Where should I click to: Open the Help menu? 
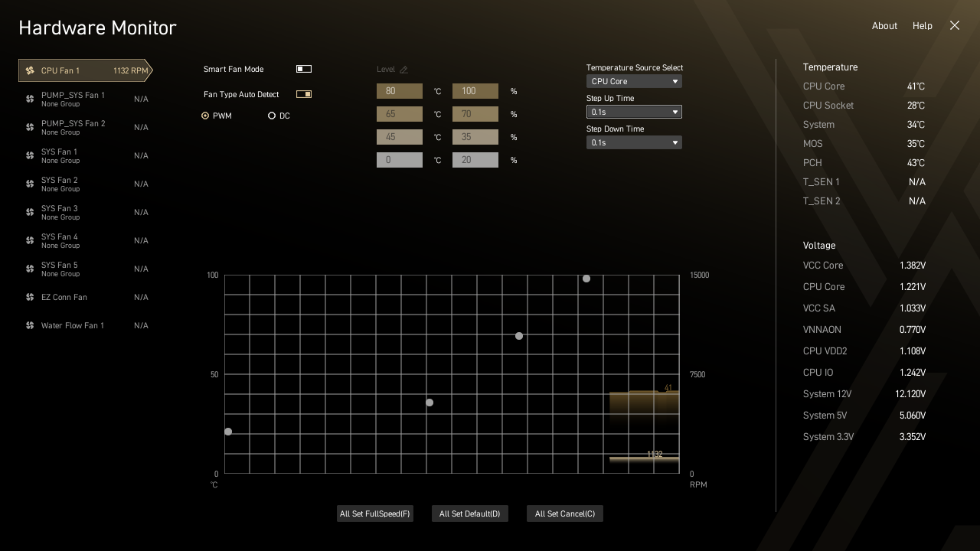tap(923, 25)
